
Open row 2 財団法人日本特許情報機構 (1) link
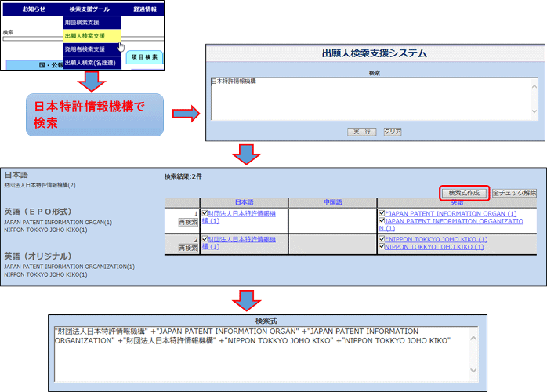(x=241, y=239)
